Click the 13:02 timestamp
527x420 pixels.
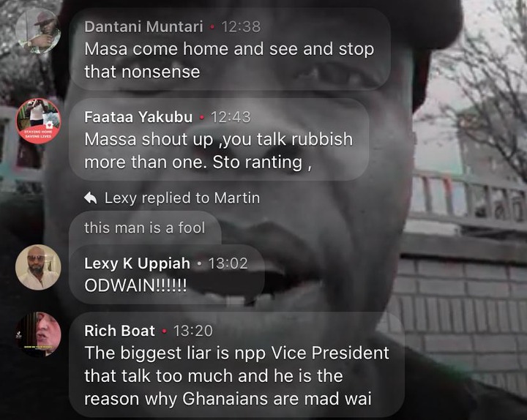[x=228, y=263]
